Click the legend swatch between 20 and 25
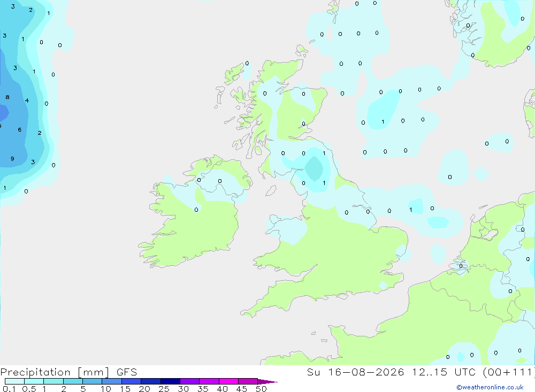The width and height of the screenshot is (535, 392). click(x=151, y=381)
